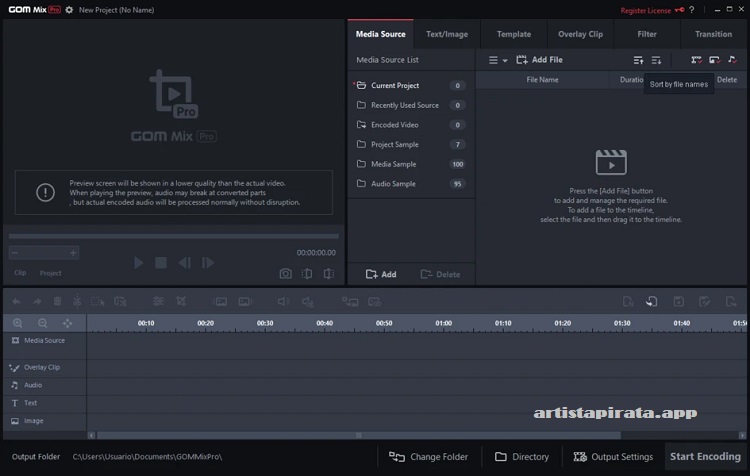Click the crop icon in timeline toolbar

[x=181, y=301]
